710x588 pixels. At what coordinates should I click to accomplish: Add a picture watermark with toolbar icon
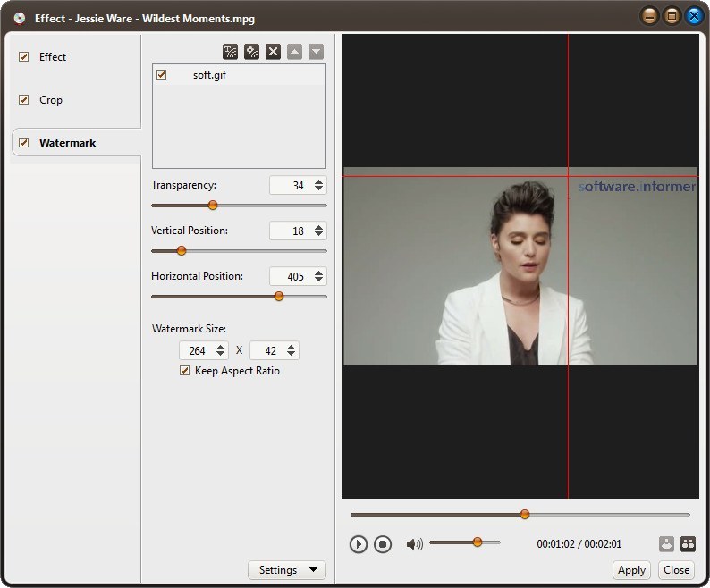click(251, 52)
